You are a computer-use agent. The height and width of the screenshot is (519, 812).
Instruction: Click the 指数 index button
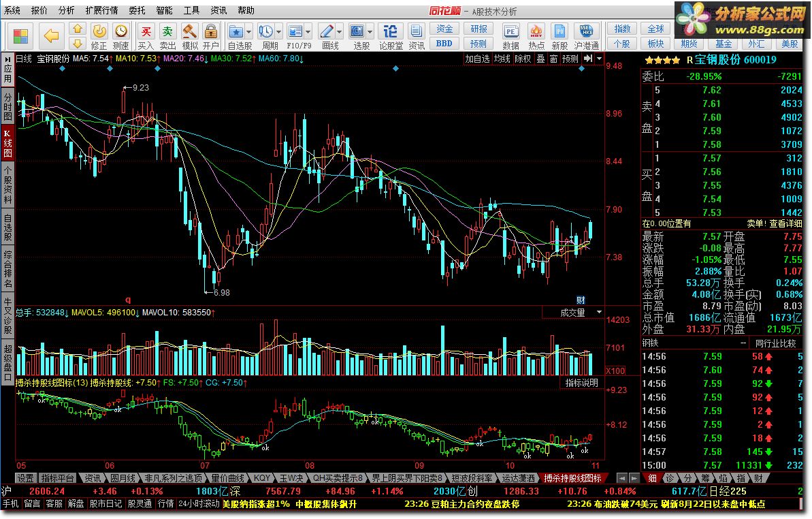point(622,29)
